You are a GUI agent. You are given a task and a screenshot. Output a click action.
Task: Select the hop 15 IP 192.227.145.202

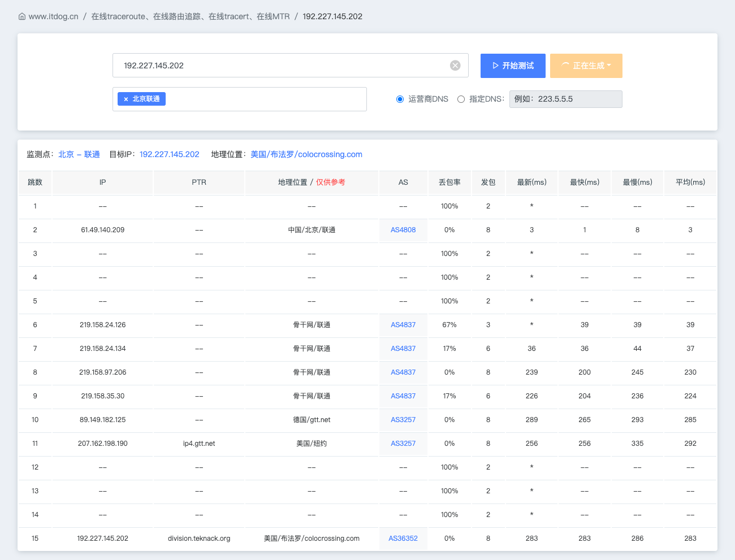[x=103, y=539]
